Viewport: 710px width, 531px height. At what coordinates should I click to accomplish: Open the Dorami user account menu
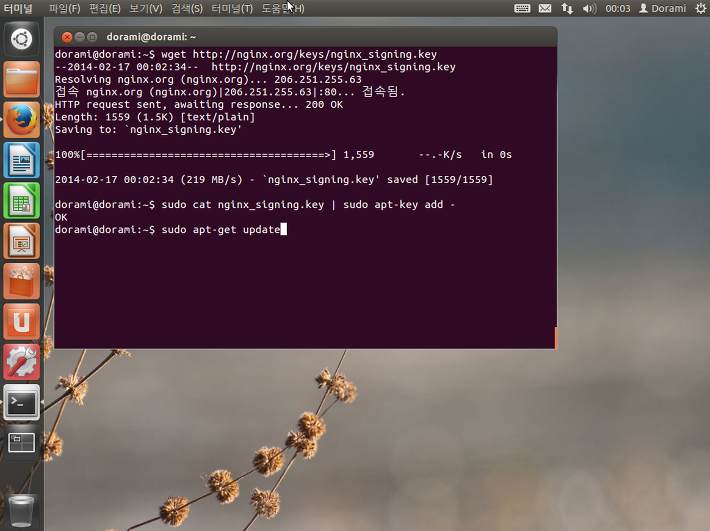pos(662,8)
